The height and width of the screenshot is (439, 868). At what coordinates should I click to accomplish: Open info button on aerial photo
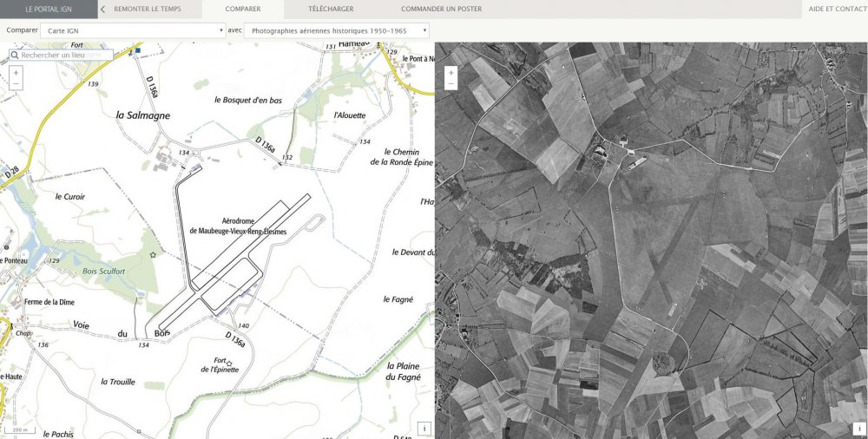[858, 429]
